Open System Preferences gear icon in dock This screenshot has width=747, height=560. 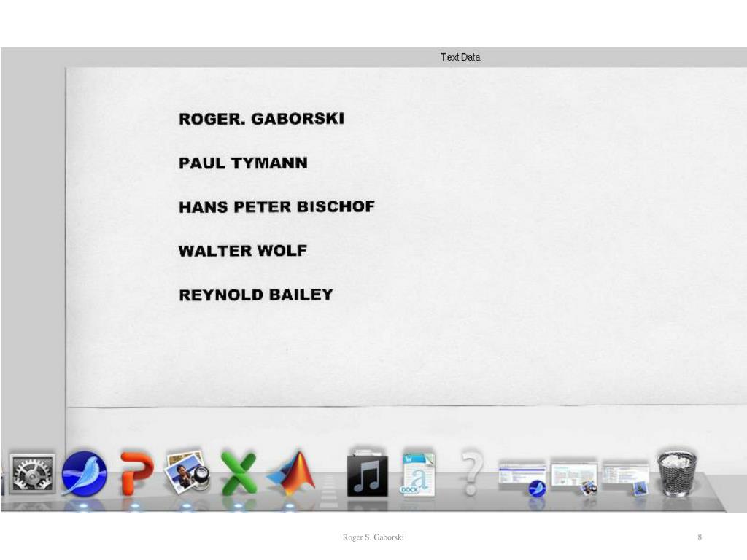[x=32, y=473]
